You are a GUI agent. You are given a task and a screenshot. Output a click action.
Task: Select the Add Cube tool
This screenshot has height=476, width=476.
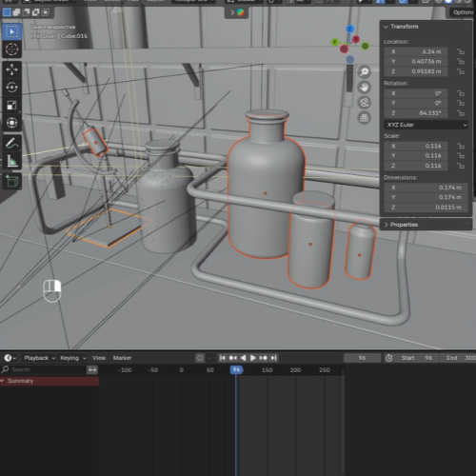tap(11, 181)
